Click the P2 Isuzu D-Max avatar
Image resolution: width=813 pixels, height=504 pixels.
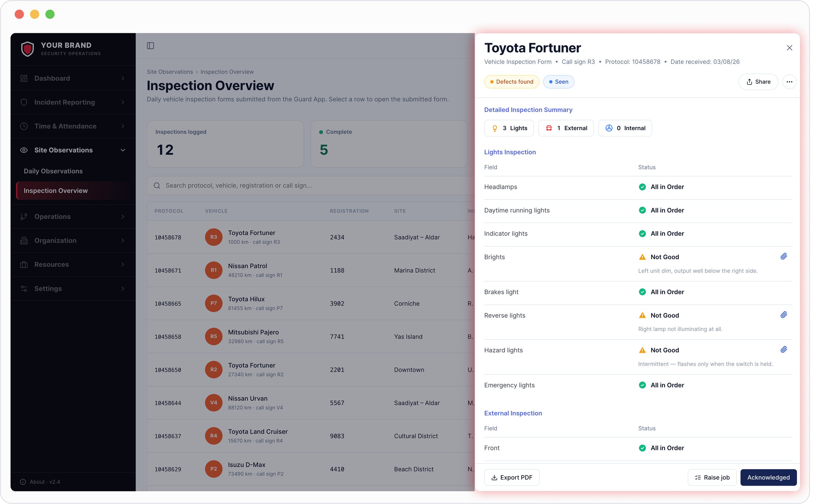point(213,469)
